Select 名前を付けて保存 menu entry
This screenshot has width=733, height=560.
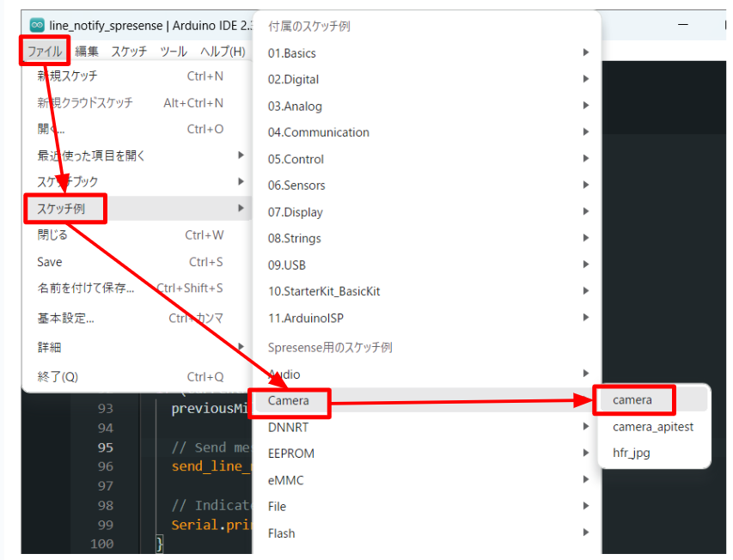(85, 289)
